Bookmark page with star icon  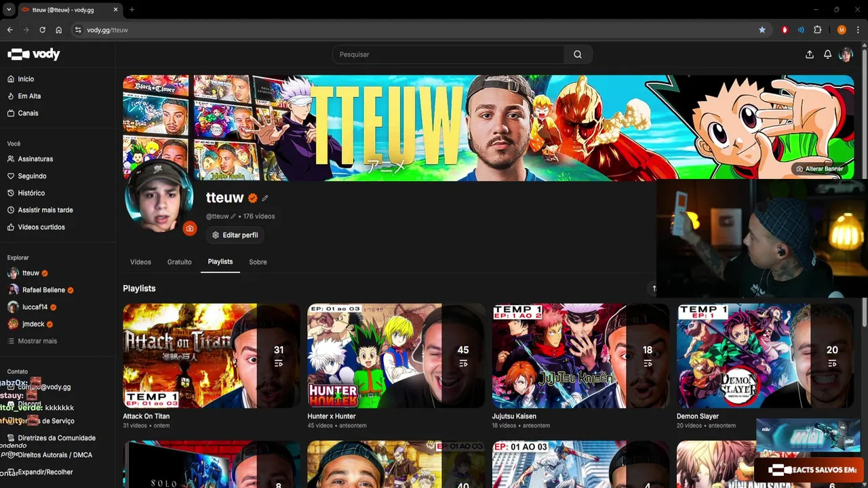(x=762, y=30)
